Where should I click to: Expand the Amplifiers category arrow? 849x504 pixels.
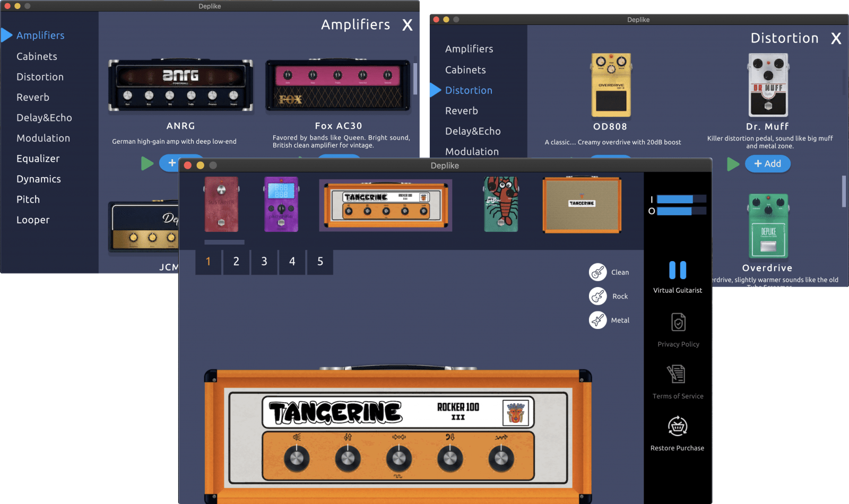7,34
